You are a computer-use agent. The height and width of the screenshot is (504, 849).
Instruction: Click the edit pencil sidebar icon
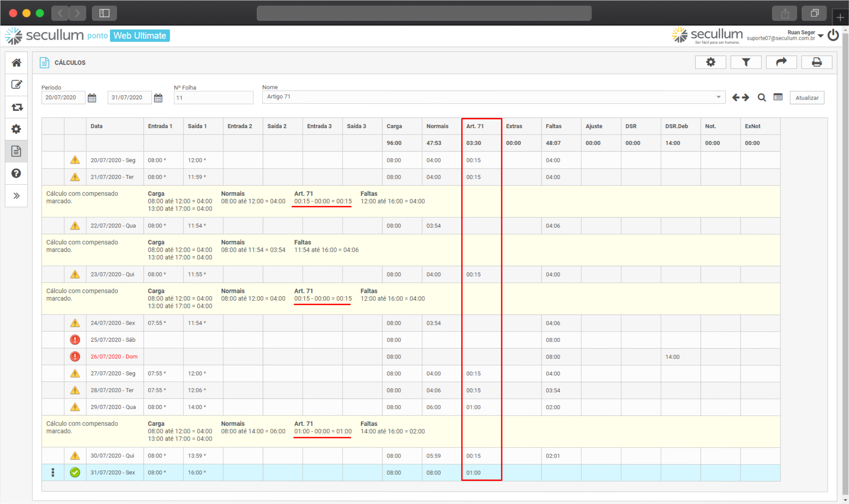(x=16, y=85)
